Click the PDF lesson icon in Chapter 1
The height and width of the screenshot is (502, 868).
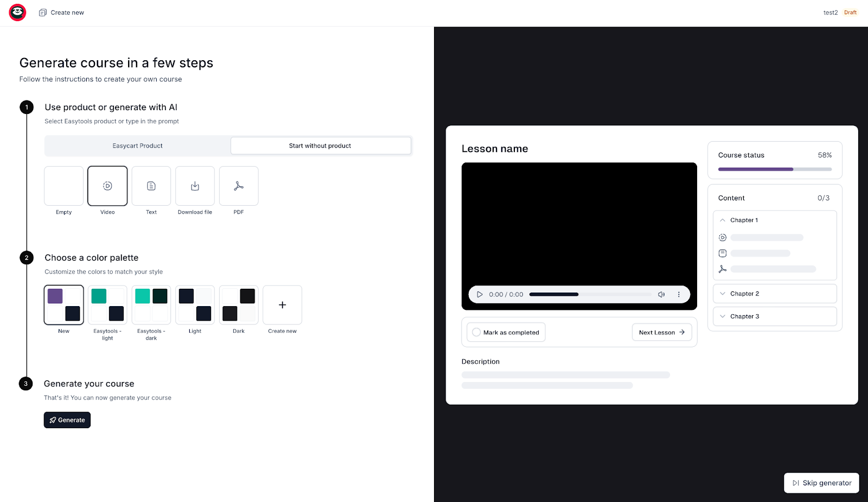[723, 269]
